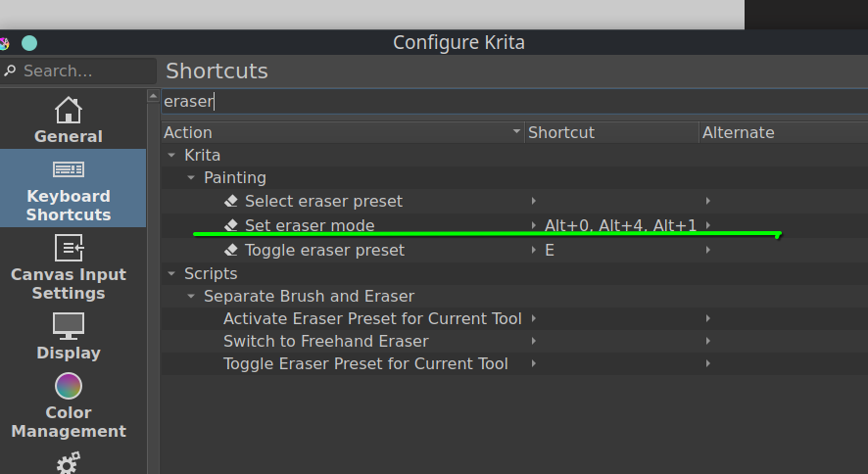Screen dimensions: 868x474
Task: Open Canvas Input Settings
Action: click(x=69, y=266)
